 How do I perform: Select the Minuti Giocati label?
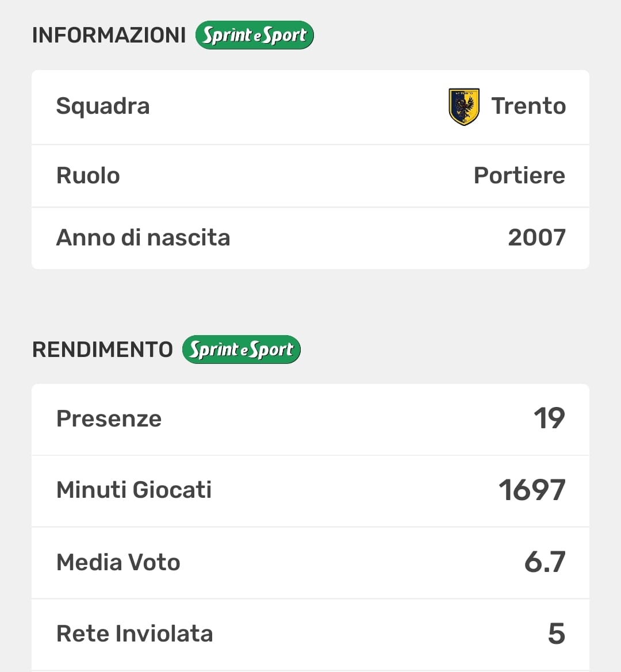[x=134, y=490]
